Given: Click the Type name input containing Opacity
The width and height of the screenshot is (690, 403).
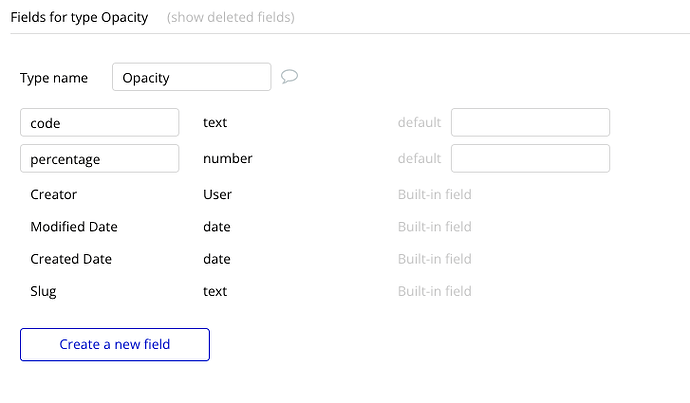Looking at the screenshot, I should (191, 78).
